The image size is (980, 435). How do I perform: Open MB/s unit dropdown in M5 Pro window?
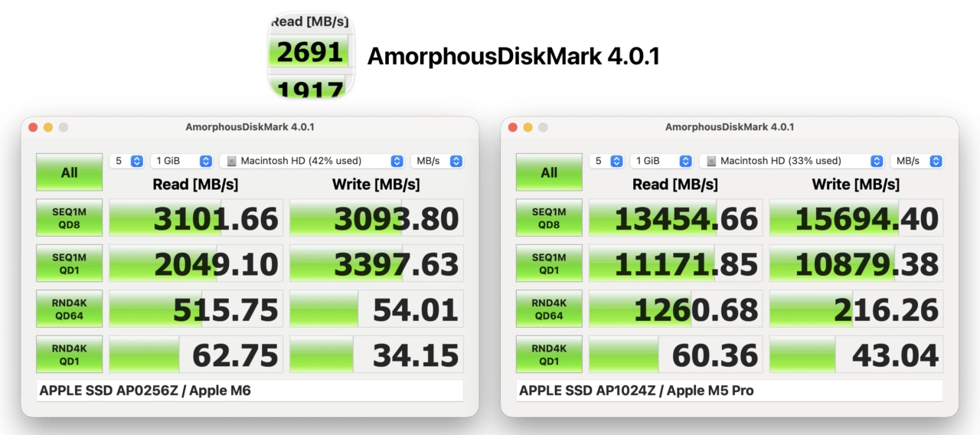(x=916, y=161)
